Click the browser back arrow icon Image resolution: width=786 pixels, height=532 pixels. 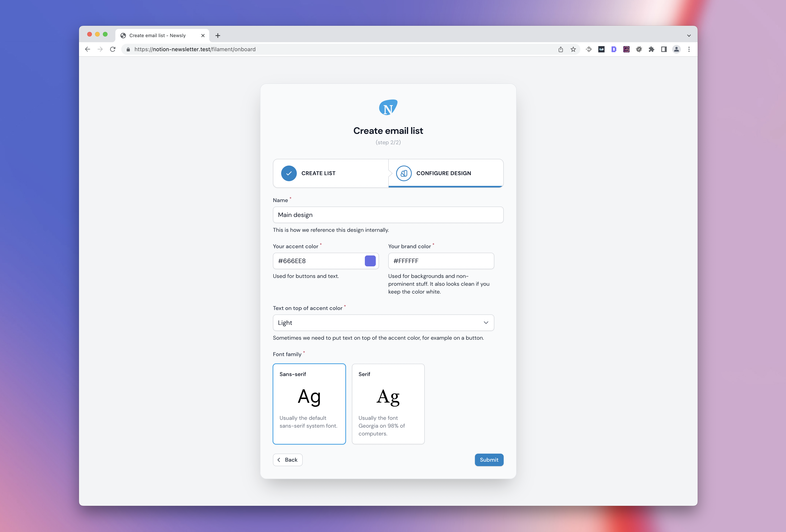coord(88,49)
